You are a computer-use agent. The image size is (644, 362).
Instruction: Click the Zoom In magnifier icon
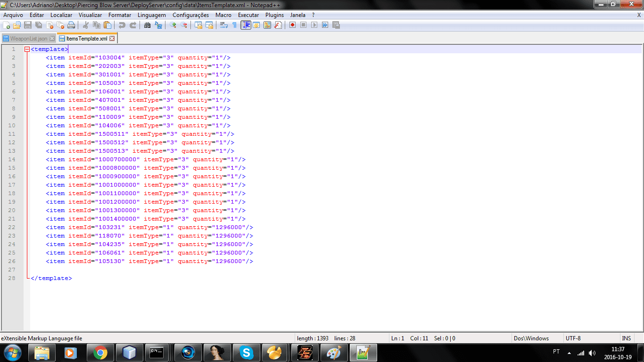click(173, 25)
